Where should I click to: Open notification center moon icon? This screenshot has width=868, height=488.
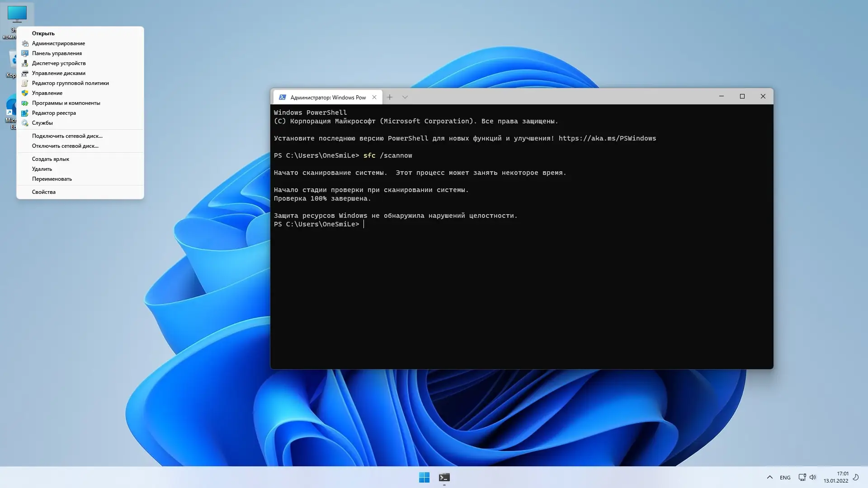click(x=856, y=477)
